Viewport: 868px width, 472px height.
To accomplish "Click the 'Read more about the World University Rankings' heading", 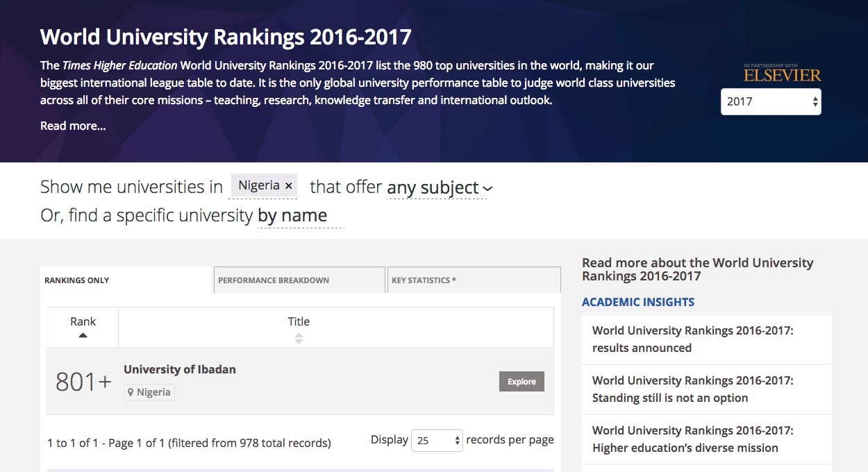I will (x=697, y=269).
